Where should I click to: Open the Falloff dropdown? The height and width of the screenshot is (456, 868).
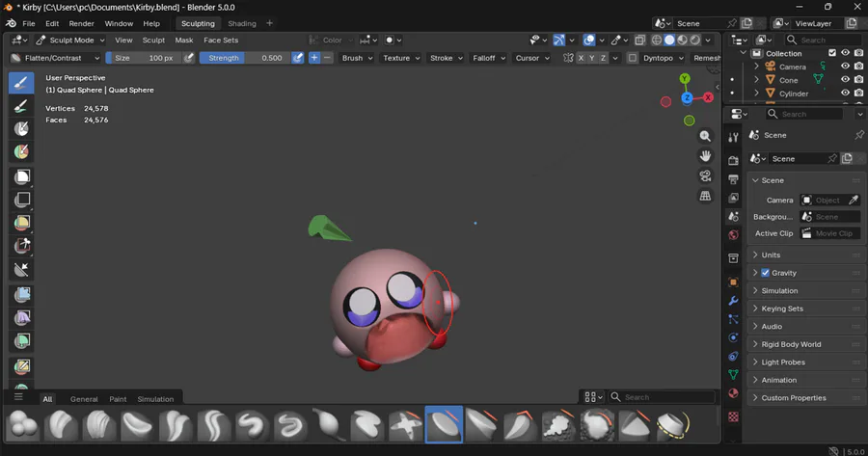[489, 58]
